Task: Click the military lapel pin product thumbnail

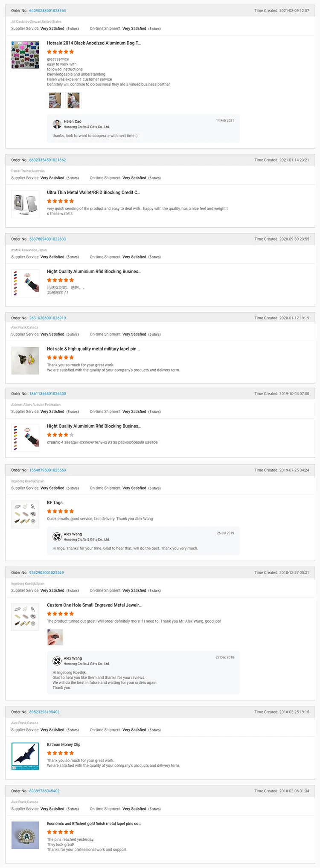Action: coord(25,360)
